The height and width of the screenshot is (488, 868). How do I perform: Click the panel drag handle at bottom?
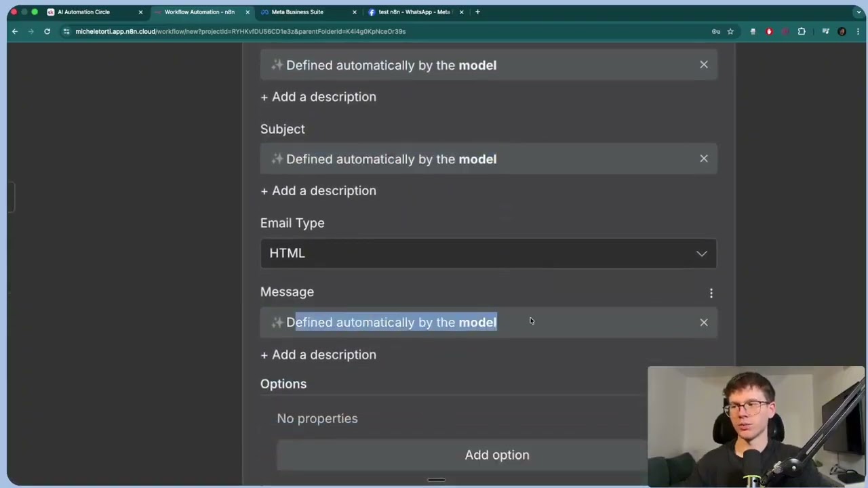[x=436, y=481]
